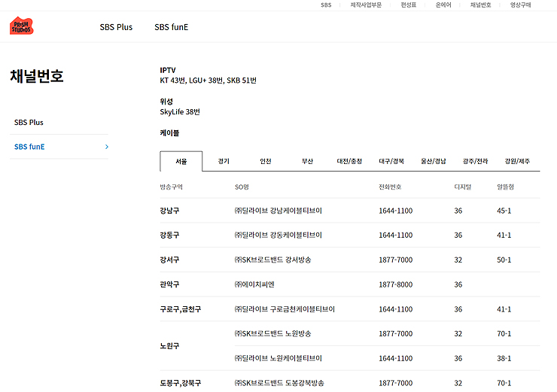
Task: Go to the SBS link in utility bar
Action: click(326, 5)
